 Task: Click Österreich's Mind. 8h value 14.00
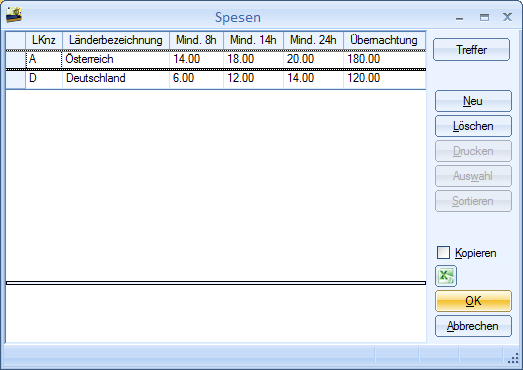coord(196,59)
